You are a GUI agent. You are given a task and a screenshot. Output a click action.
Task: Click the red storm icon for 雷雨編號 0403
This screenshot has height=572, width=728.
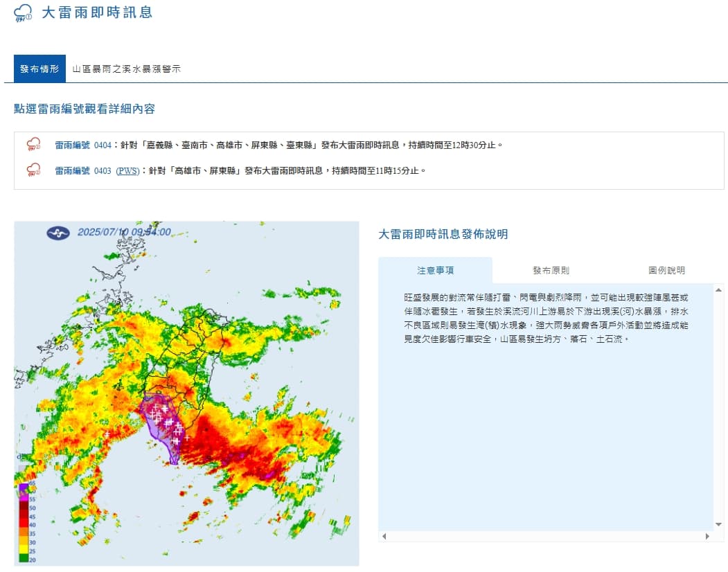33,170
